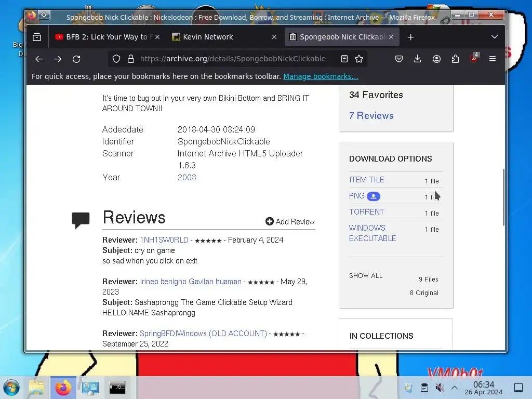Open a new tab with the plus button
This screenshot has height=399, width=532.
(410, 37)
